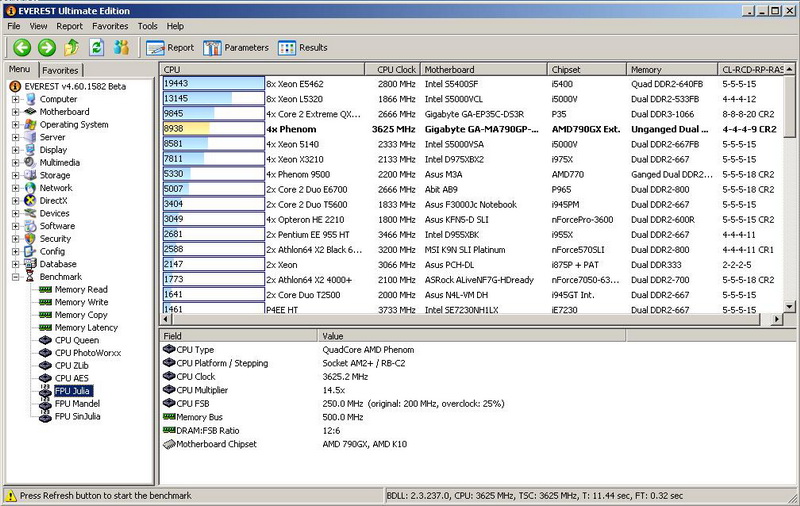The image size is (800, 506).
Task: Open the File menu
Action: (x=14, y=26)
